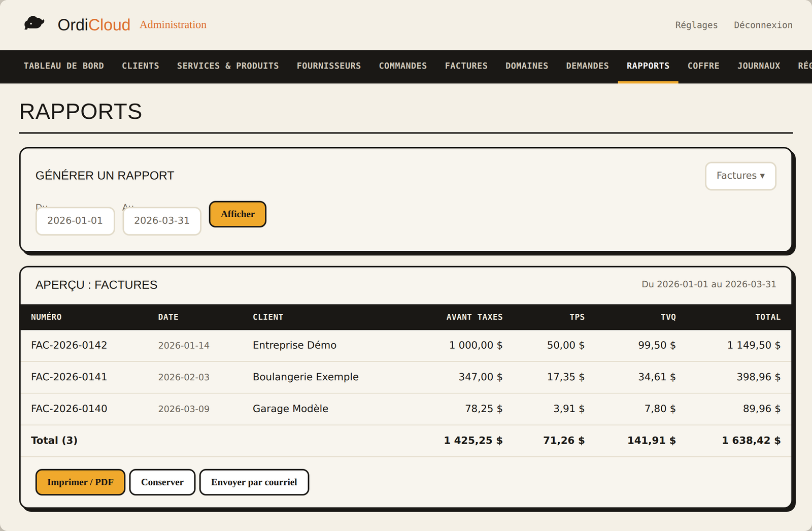
Task: Click grand total 1 638,42 $
Action: [x=751, y=441]
